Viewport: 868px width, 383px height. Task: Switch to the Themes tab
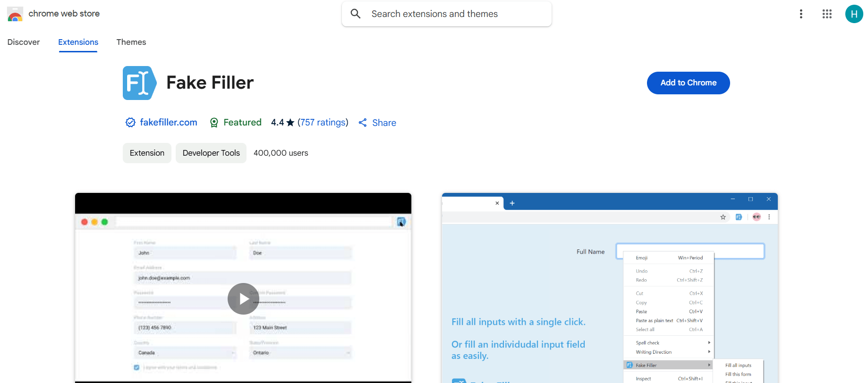[131, 42]
